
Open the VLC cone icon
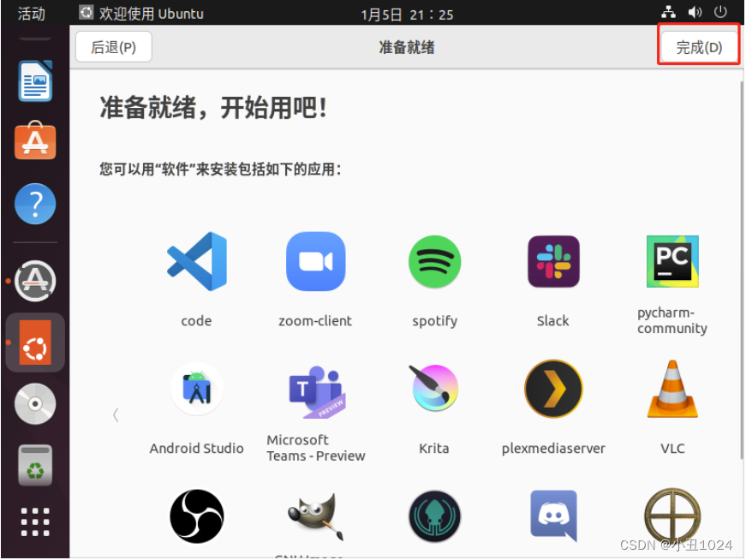tap(672, 389)
